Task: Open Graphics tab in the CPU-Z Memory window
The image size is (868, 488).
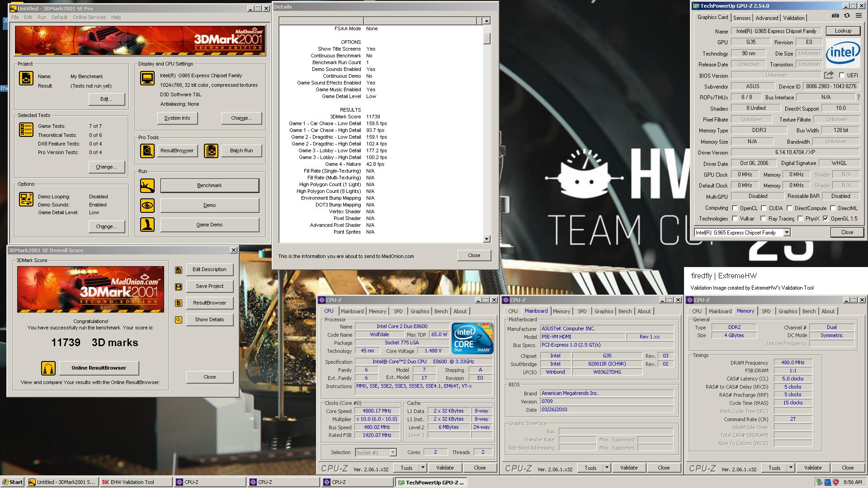Action: [x=788, y=311]
